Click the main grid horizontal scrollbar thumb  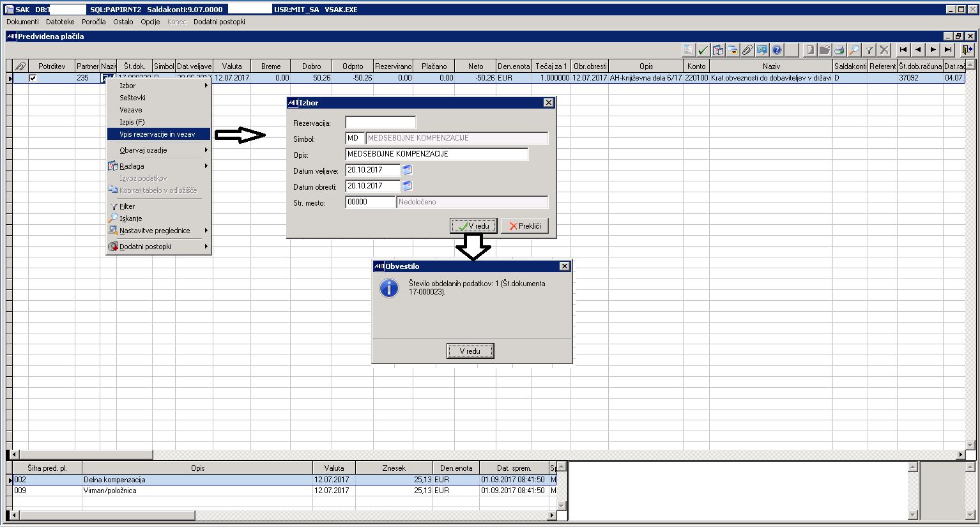coord(84,455)
